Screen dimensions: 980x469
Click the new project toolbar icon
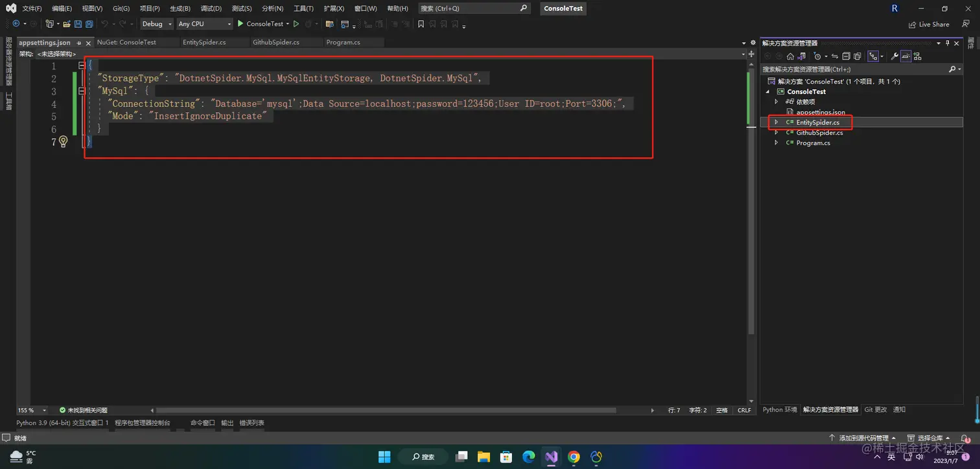[49, 24]
